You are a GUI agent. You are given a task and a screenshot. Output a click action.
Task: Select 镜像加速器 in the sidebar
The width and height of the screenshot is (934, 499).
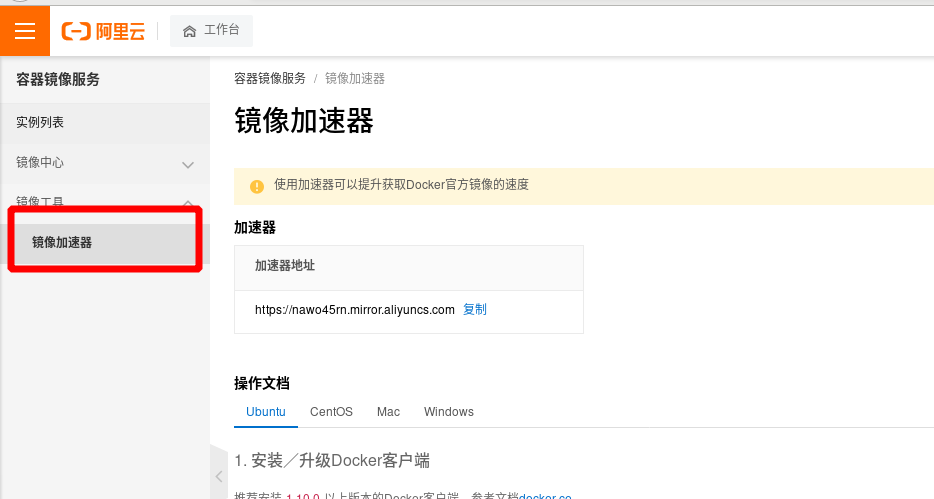(105, 243)
